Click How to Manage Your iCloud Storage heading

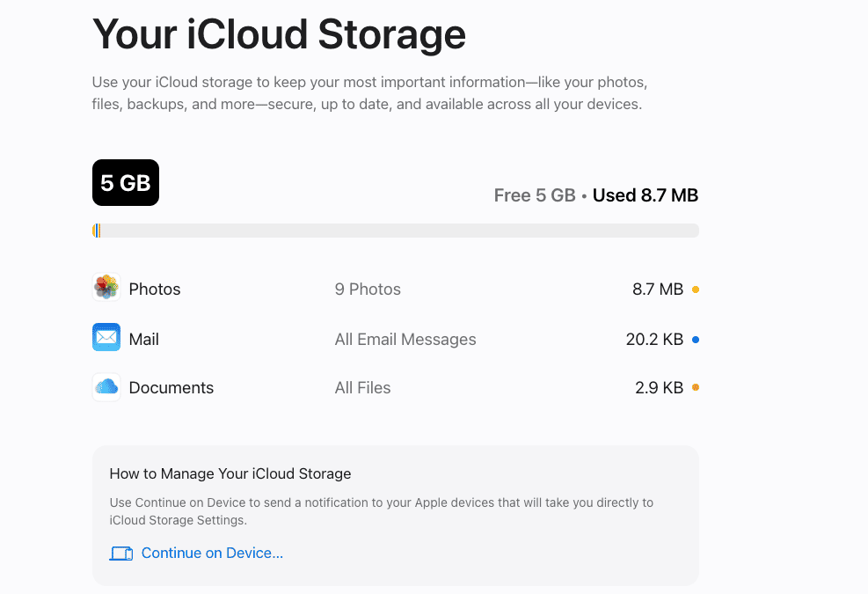[230, 473]
